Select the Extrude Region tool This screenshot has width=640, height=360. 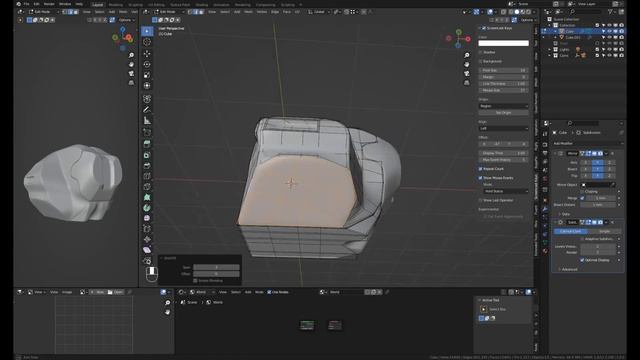[x=147, y=144]
